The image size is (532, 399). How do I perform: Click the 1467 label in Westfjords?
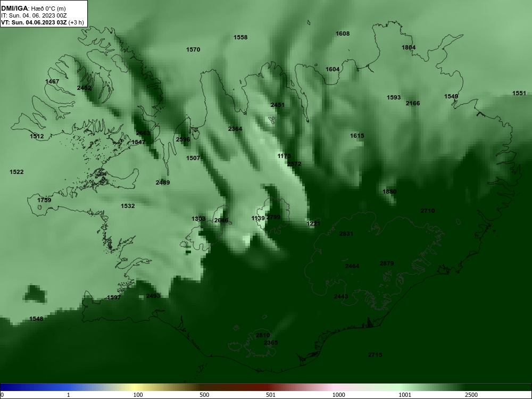52,81
